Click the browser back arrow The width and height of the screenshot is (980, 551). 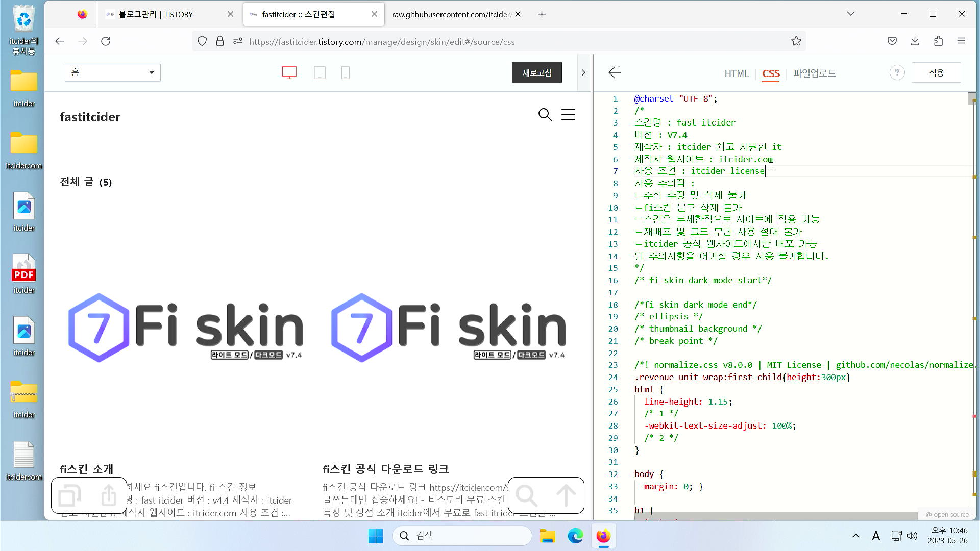pyautogui.click(x=60, y=41)
